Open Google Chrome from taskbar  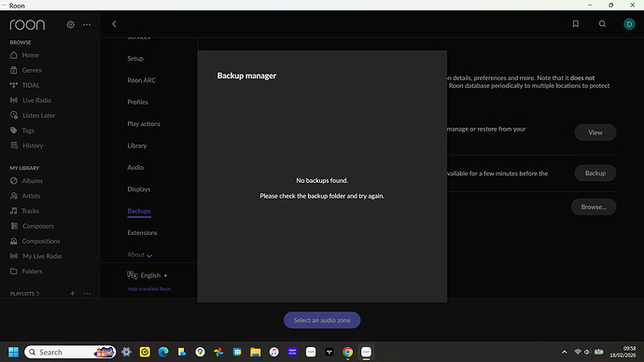347,352
